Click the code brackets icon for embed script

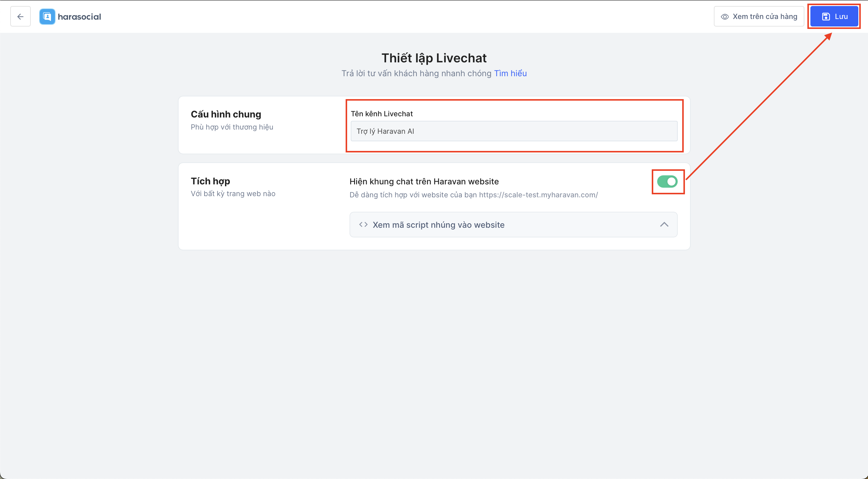pos(363,224)
